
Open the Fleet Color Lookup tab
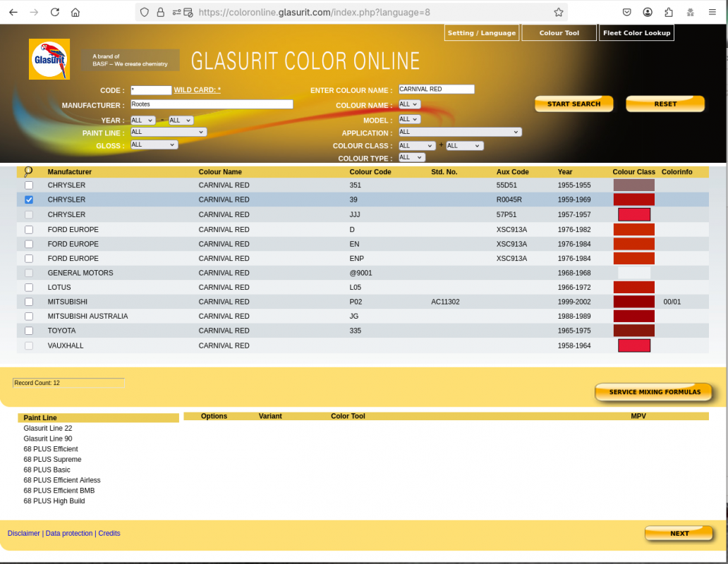tap(636, 33)
